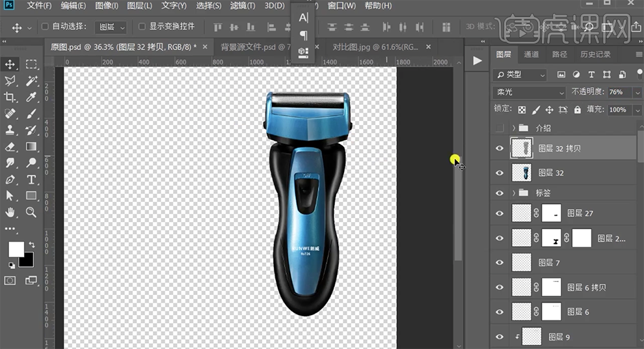Select the Rectangle shape tool

[31, 196]
